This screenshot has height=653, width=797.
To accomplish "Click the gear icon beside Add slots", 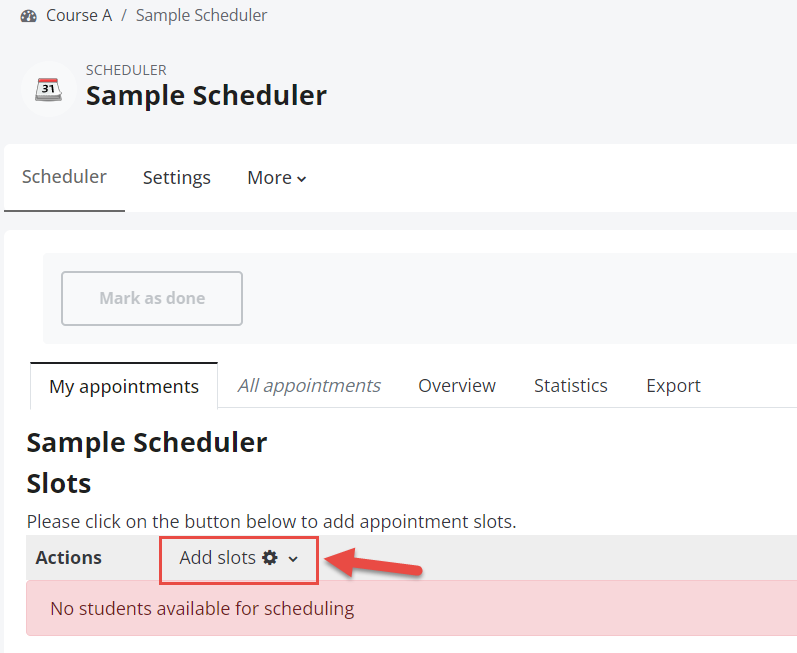I will point(269,558).
